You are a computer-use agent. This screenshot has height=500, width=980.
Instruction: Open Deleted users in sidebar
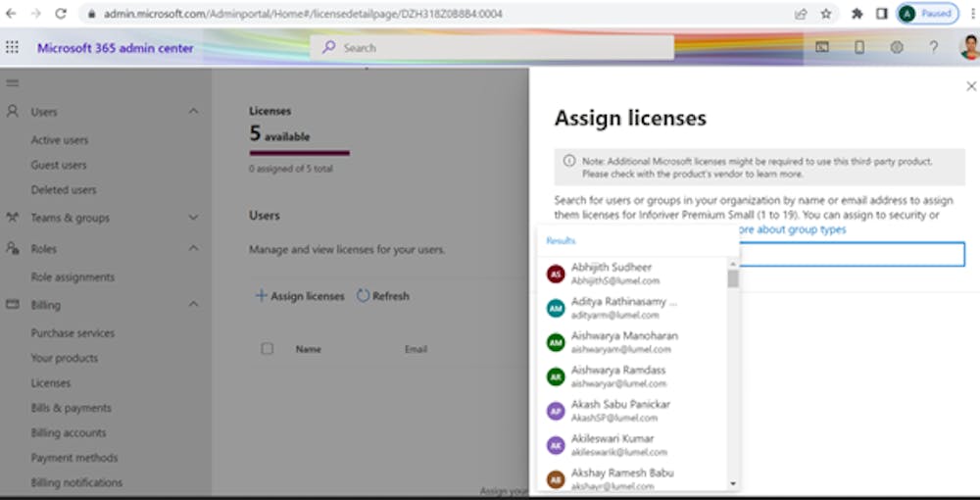64,190
